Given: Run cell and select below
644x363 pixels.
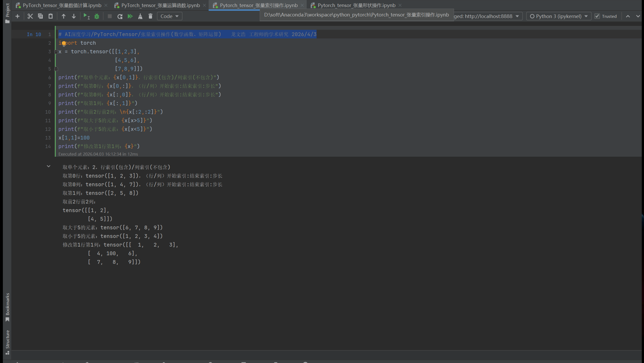Looking at the screenshot, I should coord(86,16).
